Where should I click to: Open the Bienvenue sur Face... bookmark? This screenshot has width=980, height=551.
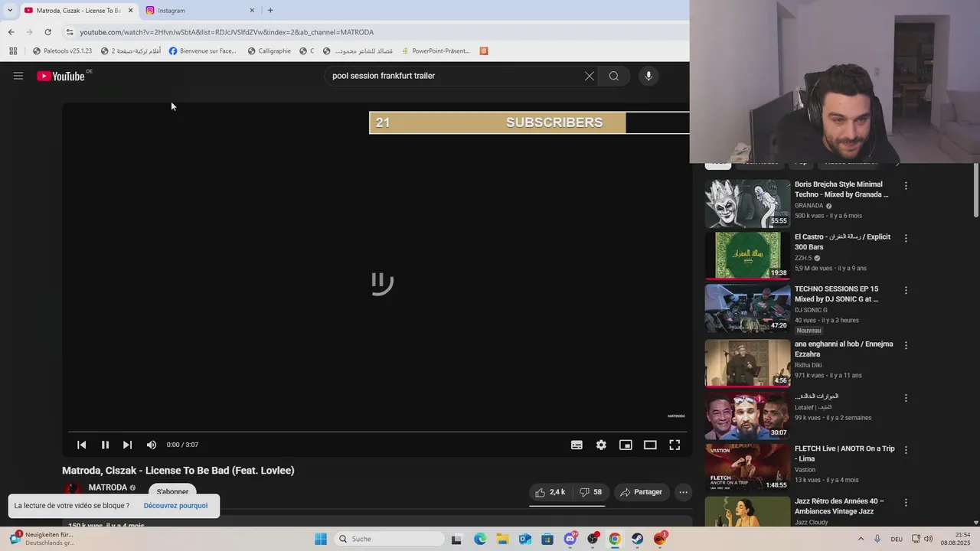click(x=203, y=51)
